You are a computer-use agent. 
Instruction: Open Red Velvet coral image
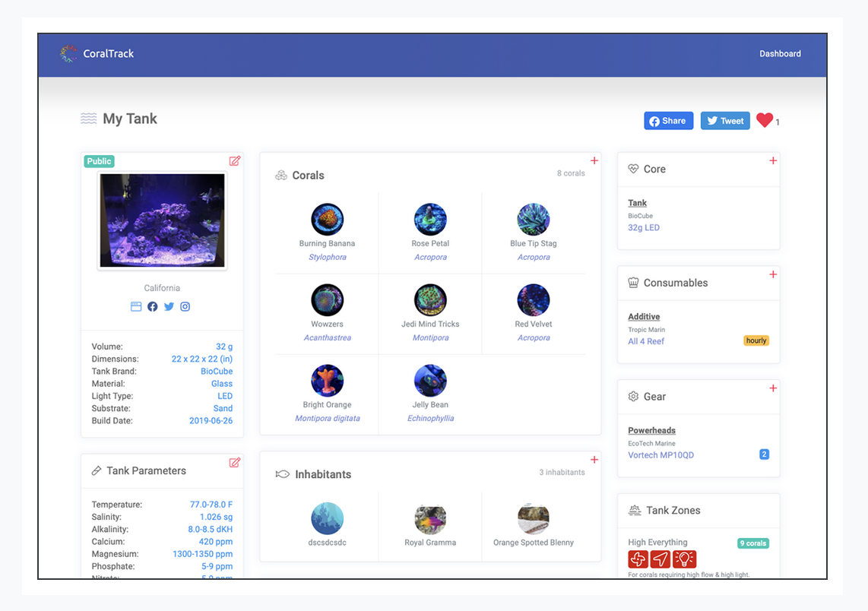(533, 300)
